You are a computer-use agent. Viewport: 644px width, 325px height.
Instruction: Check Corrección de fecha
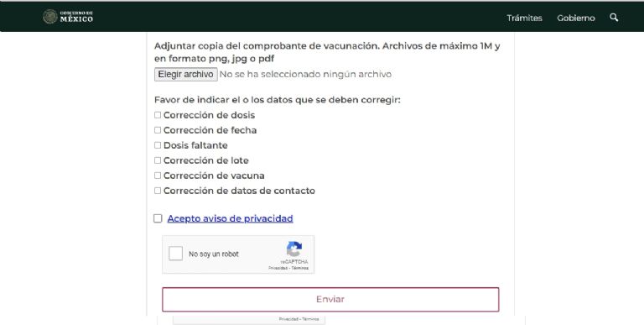158,130
